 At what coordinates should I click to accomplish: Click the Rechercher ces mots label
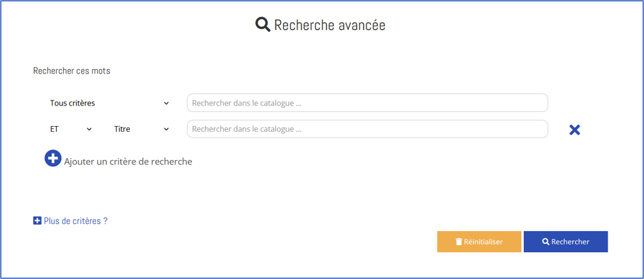tap(72, 71)
